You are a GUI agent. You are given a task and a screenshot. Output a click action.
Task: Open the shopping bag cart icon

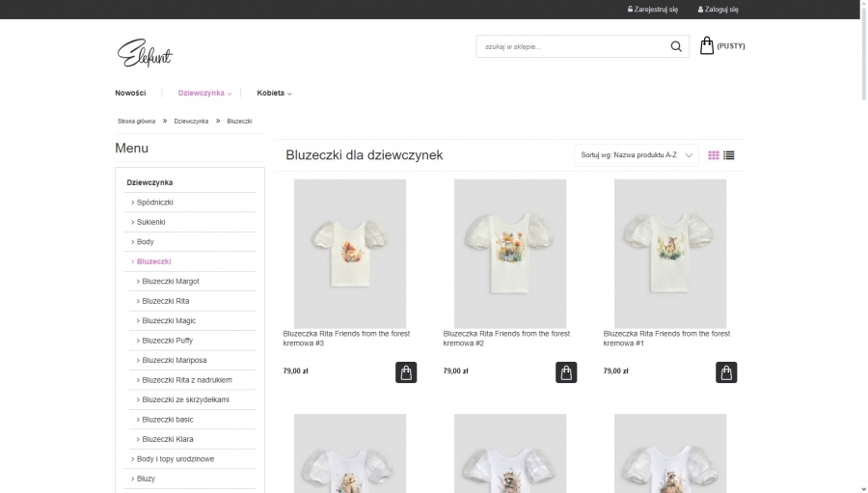click(706, 45)
